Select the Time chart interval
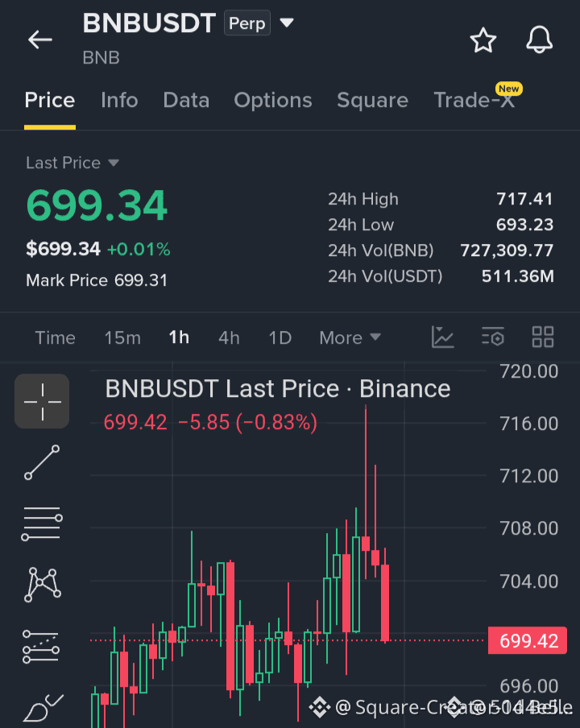This screenshot has width=580, height=728. tap(56, 337)
